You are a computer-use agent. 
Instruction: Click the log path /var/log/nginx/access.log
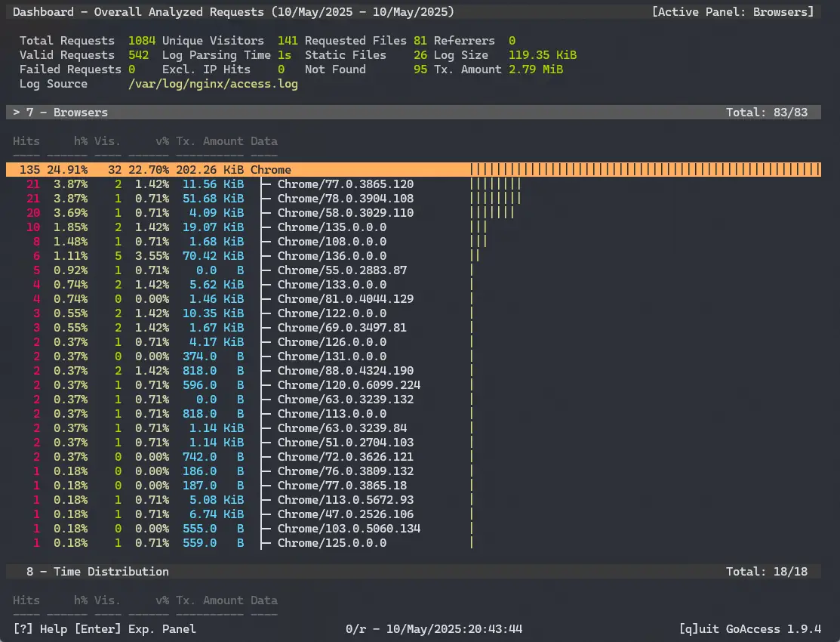pyautogui.click(x=214, y=84)
